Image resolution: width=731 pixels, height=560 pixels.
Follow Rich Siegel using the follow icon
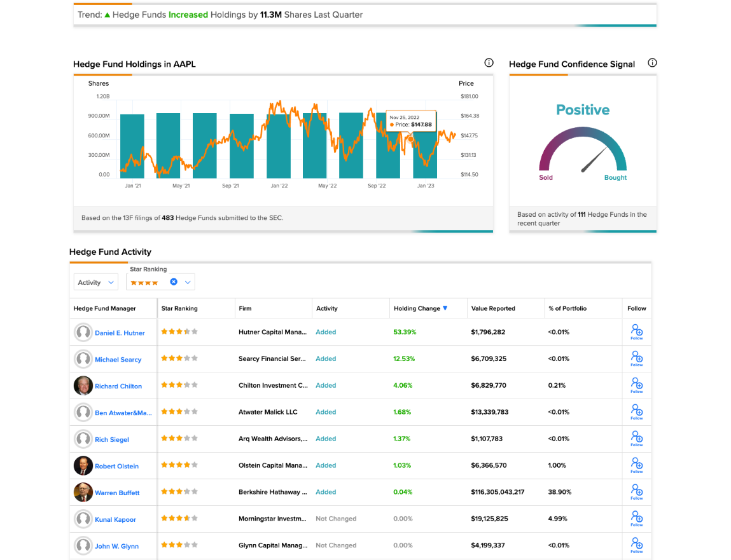click(637, 439)
